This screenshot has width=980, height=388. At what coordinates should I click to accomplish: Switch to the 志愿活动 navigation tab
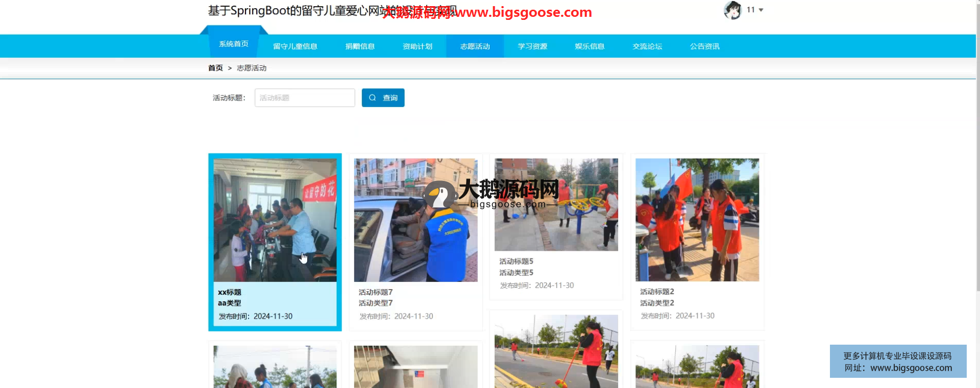pos(475,46)
